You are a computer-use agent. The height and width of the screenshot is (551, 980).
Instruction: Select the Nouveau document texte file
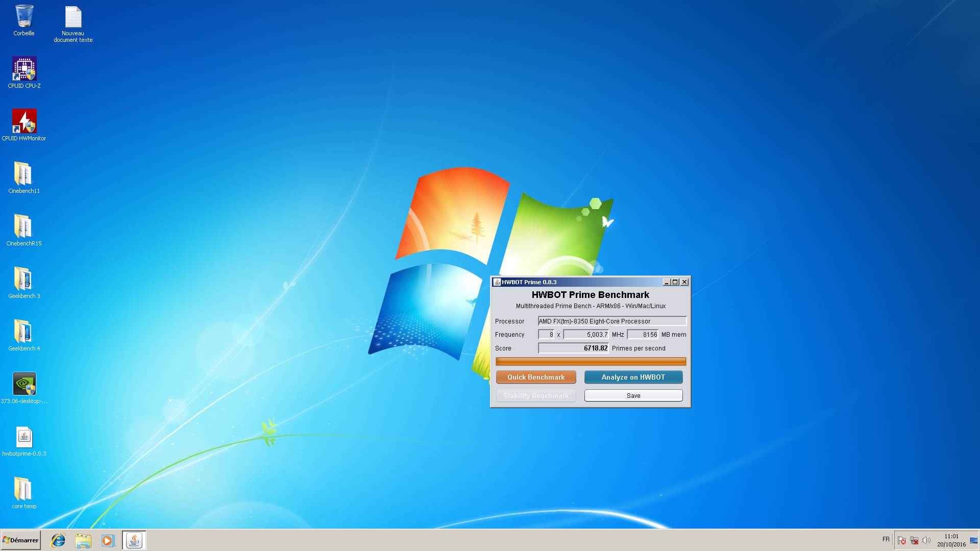click(x=73, y=23)
